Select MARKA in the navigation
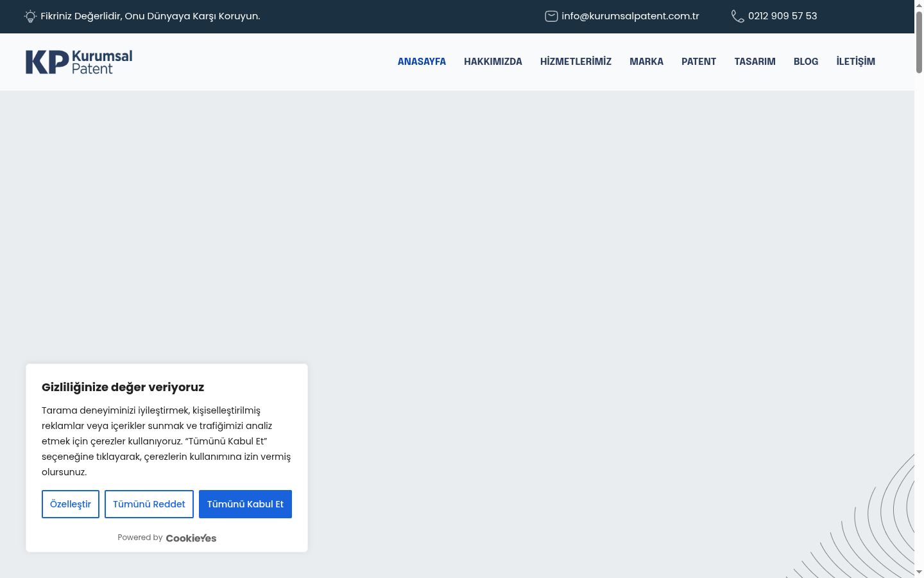The width and height of the screenshot is (924, 578). coord(646,62)
